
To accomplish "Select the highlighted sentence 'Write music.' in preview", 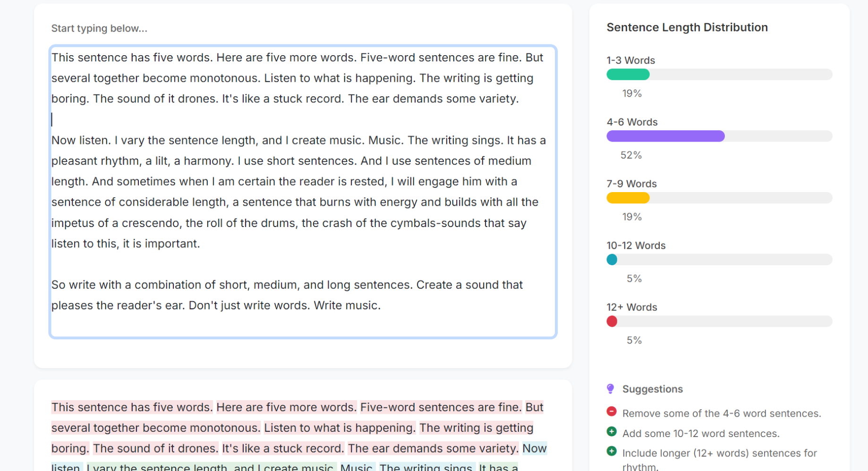I will pos(347,306).
